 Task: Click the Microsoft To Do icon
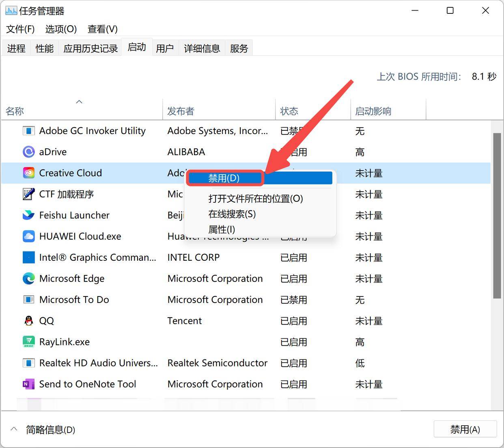28,300
